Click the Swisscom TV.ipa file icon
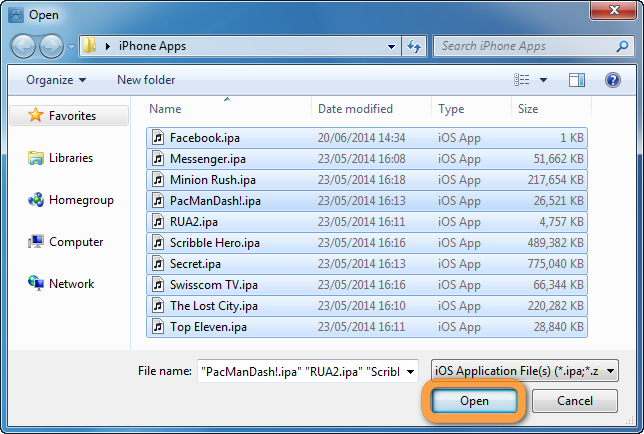Screen dimensions: 644x434 click(x=158, y=285)
